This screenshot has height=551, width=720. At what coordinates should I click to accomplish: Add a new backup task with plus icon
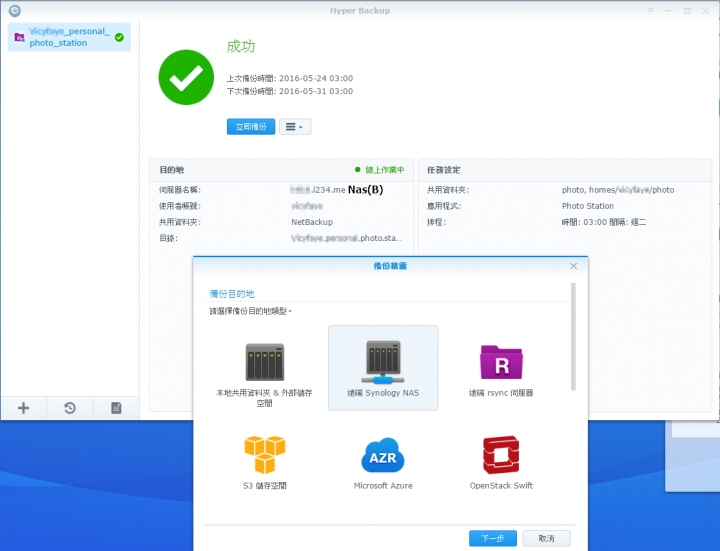tap(23, 408)
